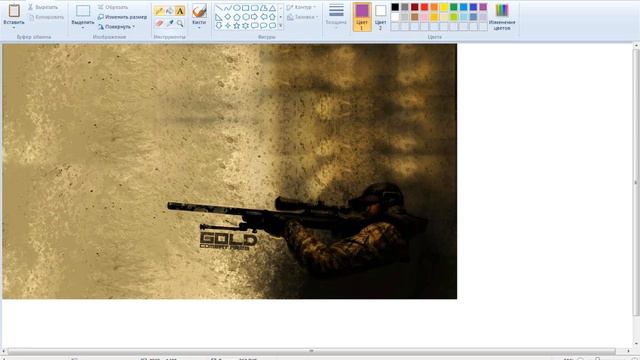
Task: Expand the shapes gallery with More arrow
Action: point(280,26)
